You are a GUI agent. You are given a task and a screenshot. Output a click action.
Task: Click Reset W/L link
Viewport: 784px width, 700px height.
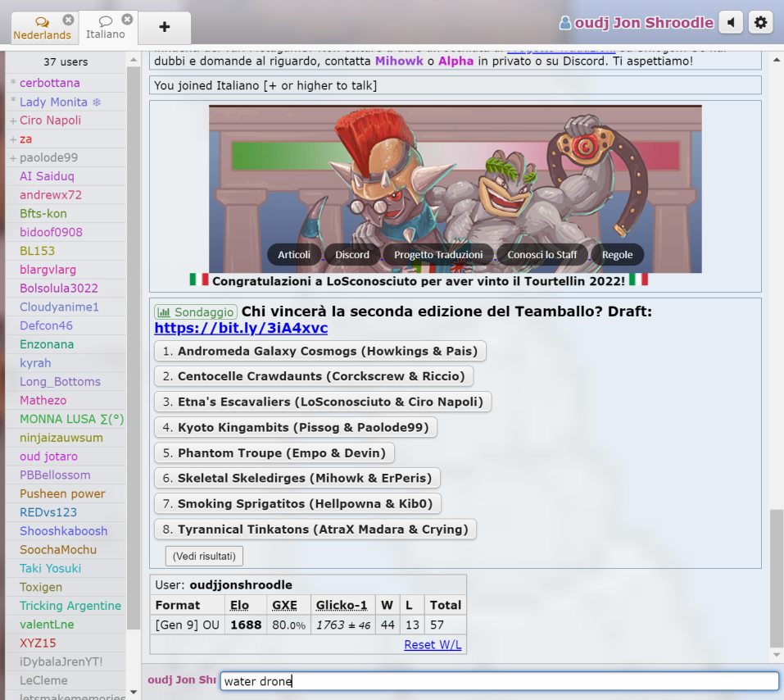coord(433,644)
